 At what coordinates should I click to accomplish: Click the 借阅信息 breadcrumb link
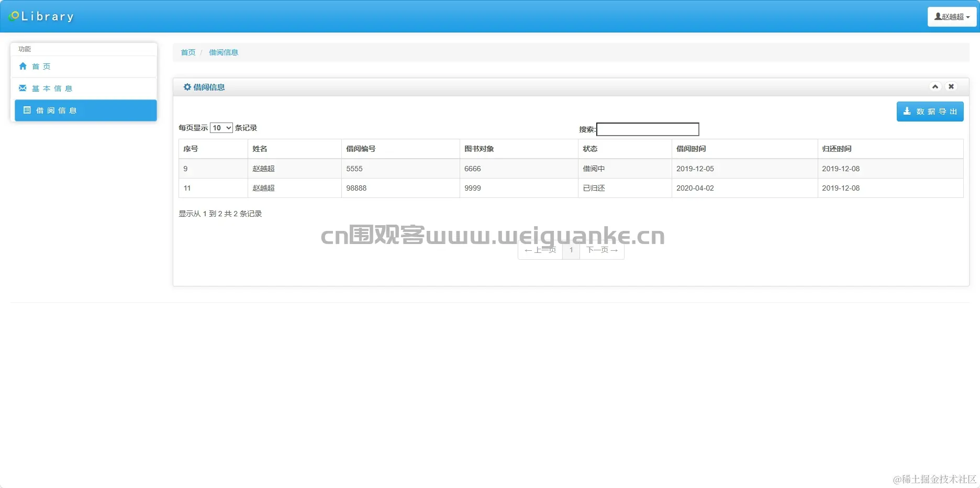click(224, 52)
